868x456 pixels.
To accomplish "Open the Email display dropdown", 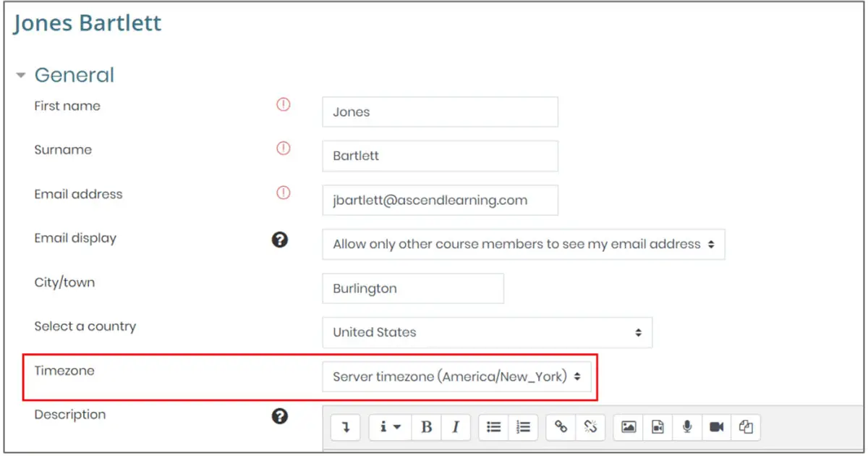I will click(524, 244).
